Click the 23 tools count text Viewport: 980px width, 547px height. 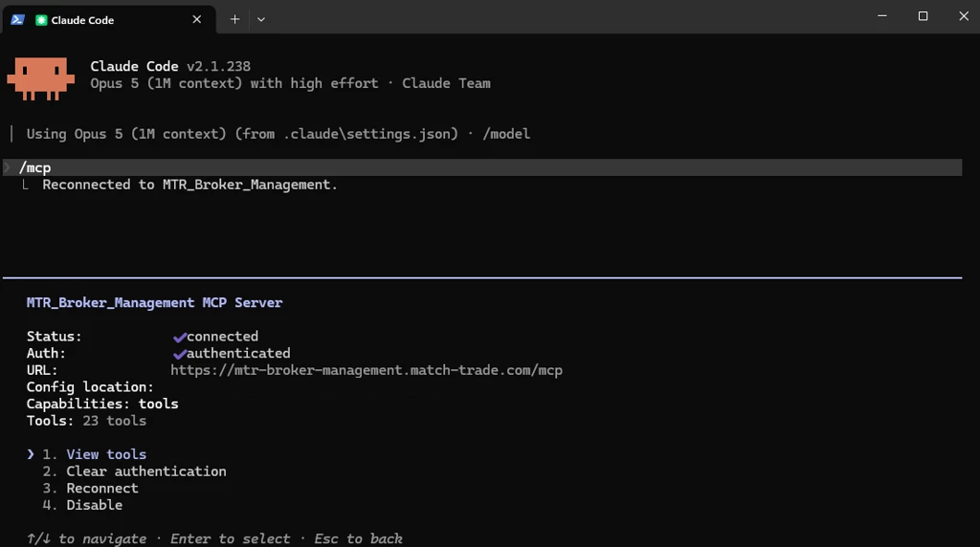coord(115,421)
